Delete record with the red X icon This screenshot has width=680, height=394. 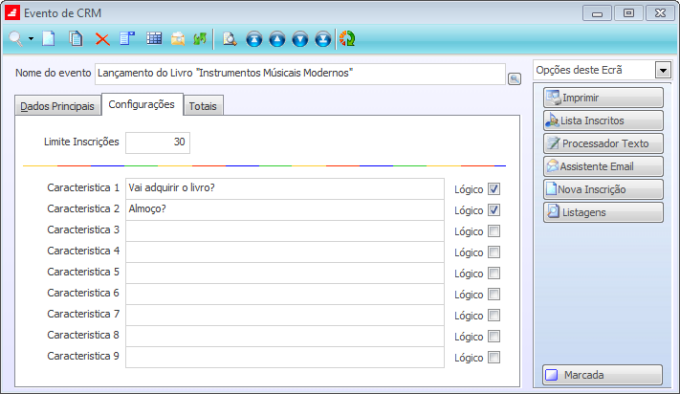point(102,39)
